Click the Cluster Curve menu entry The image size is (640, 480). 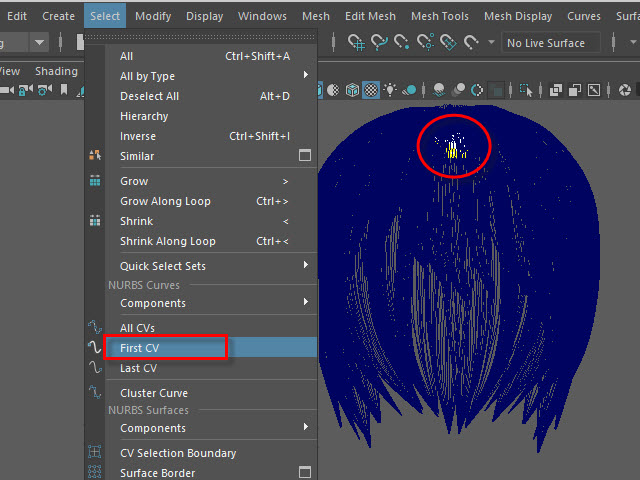click(153, 393)
